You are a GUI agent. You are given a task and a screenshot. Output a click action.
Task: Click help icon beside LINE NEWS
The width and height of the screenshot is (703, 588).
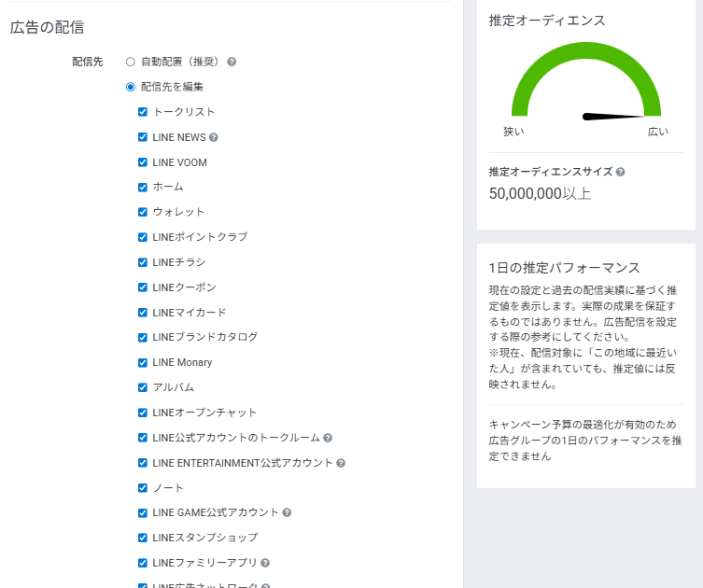214,137
